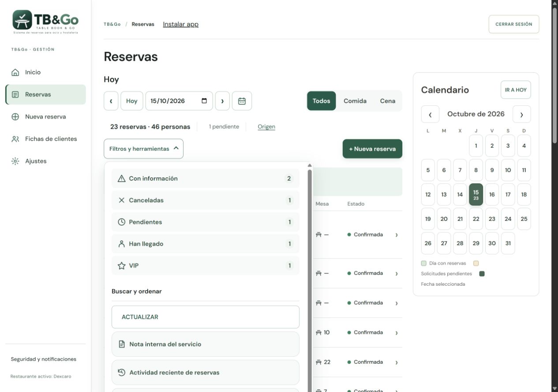Click the IR A HOY button
The height and width of the screenshot is (392, 558).
click(x=516, y=90)
